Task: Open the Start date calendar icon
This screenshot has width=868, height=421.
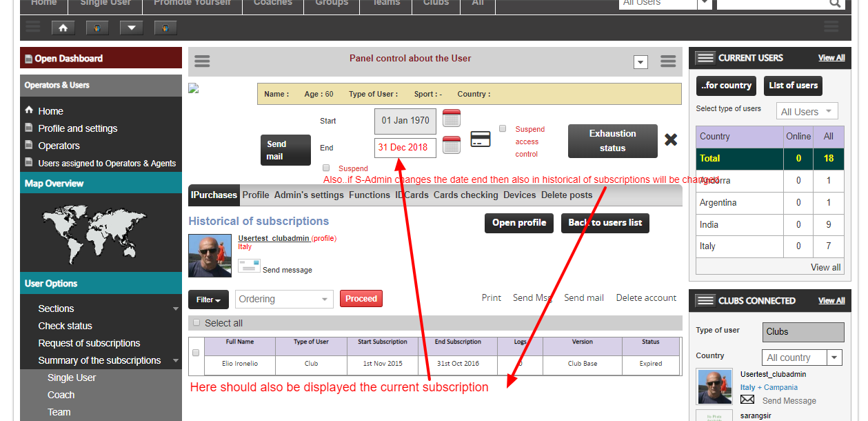Action: point(452,119)
